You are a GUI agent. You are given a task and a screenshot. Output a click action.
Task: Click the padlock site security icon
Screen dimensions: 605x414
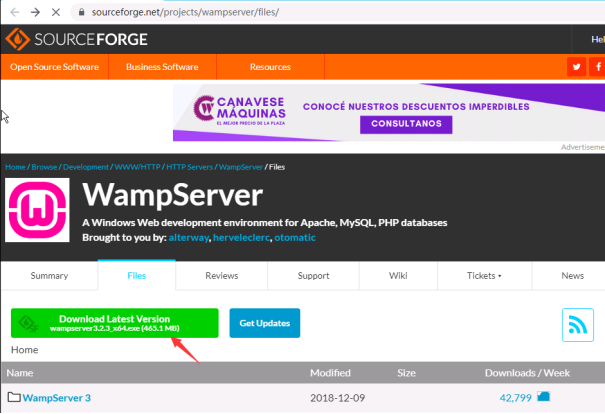pos(81,12)
